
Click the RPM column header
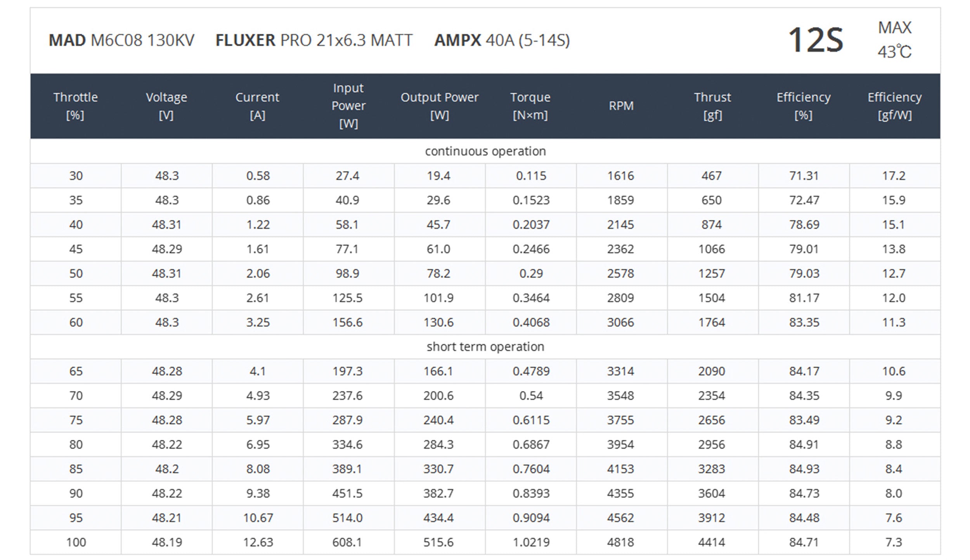click(621, 106)
